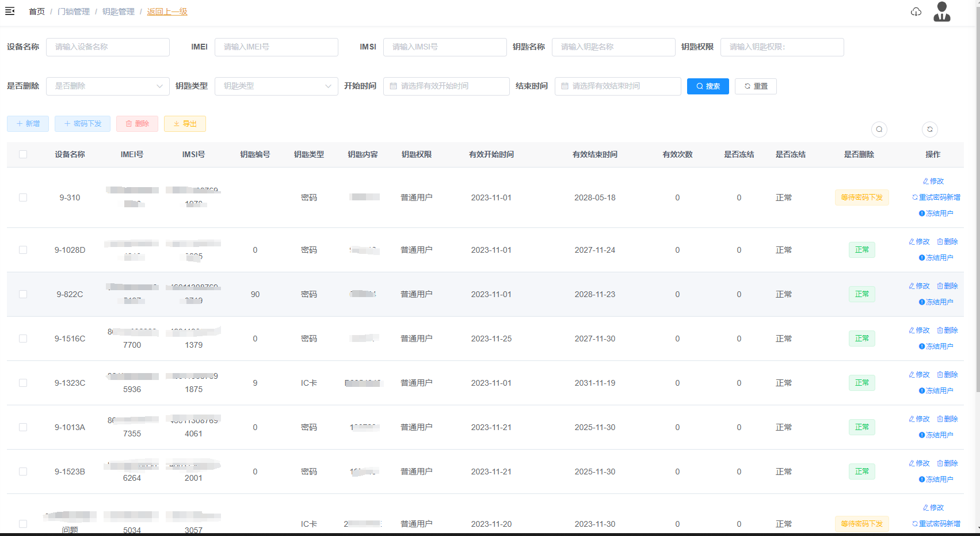Check the row 9-1523B checkbox
Screen dimensions: 980x536
coord(23,472)
